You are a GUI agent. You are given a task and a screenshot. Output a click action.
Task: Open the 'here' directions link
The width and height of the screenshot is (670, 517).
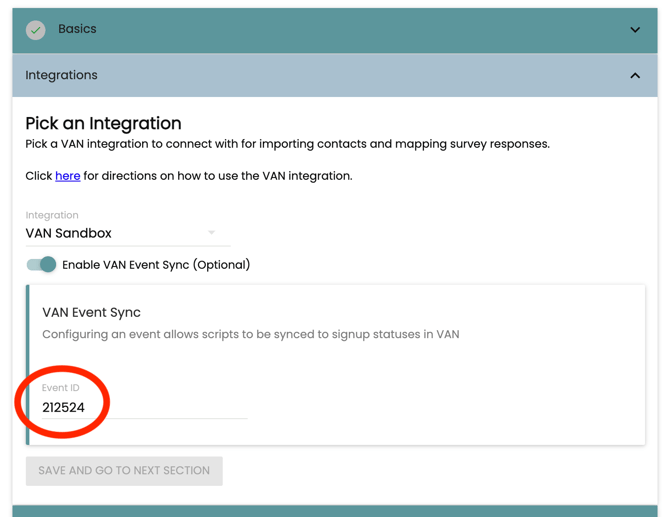[68, 176]
